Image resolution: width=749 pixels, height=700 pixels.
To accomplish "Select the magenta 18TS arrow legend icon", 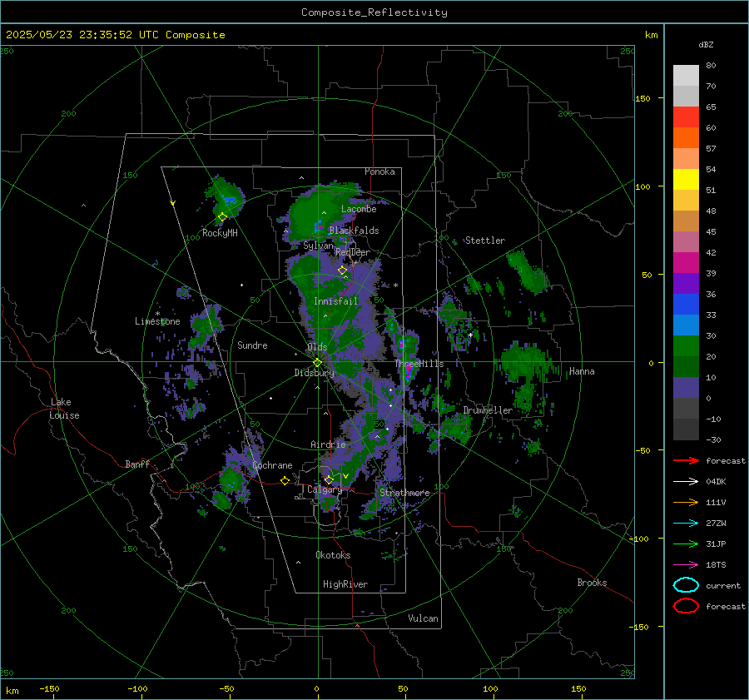I will click(x=686, y=565).
